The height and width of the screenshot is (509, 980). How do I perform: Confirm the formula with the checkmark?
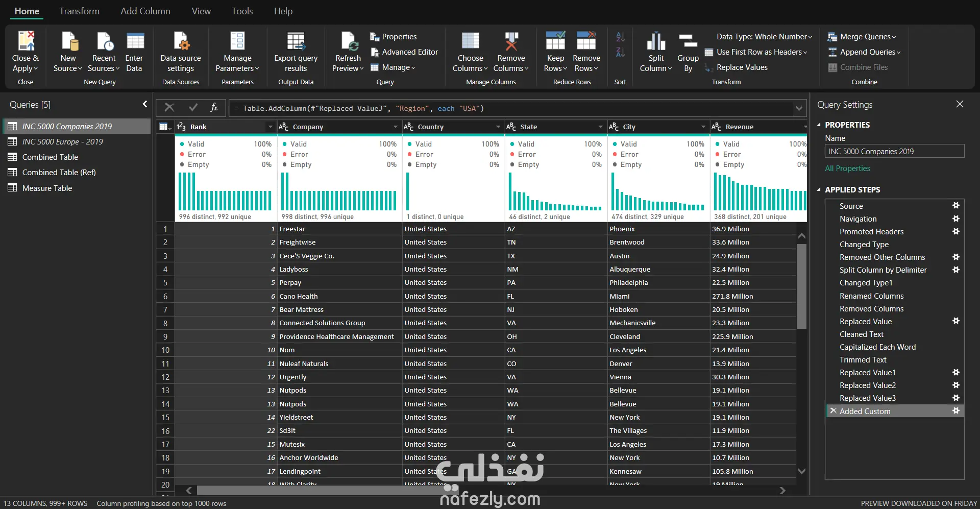(x=193, y=108)
